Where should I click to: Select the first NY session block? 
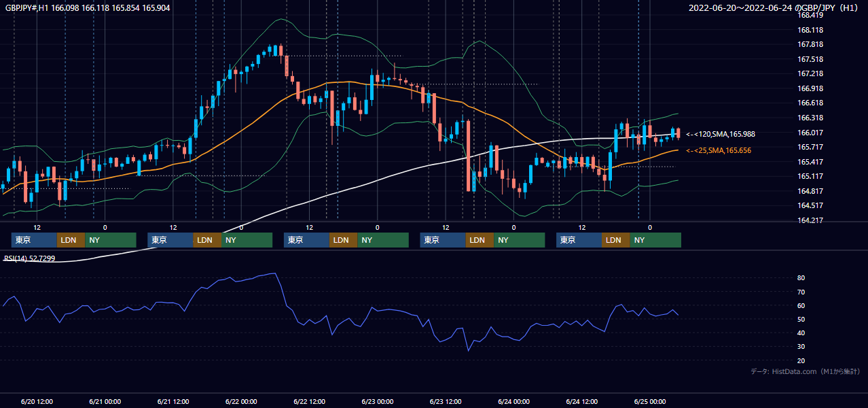pyautogui.click(x=111, y=240)
